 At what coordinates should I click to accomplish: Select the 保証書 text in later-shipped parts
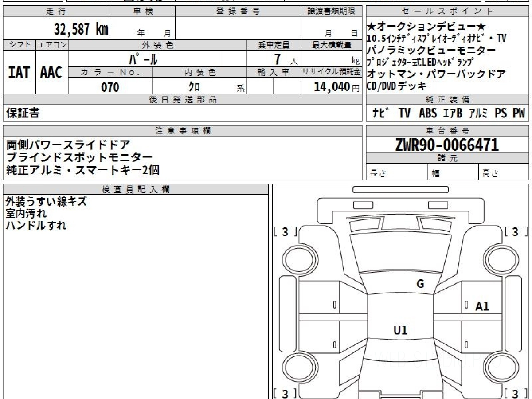tap(23, 113)
